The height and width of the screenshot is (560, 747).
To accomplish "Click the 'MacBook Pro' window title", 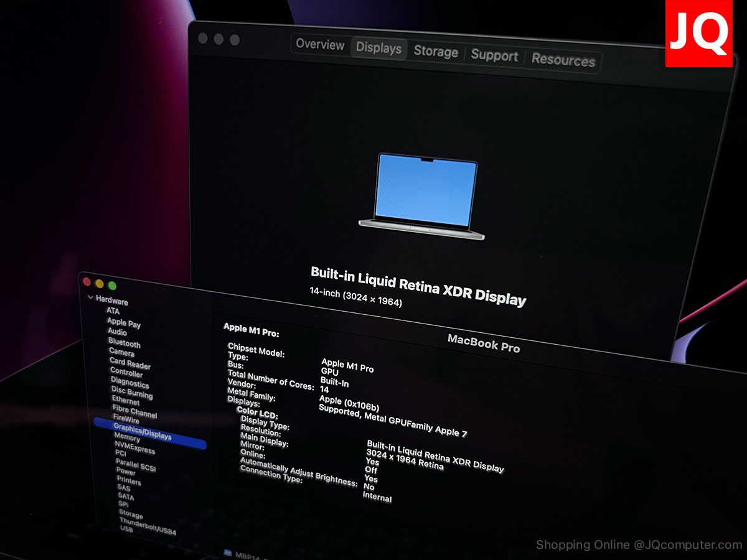I will (484, 343).
